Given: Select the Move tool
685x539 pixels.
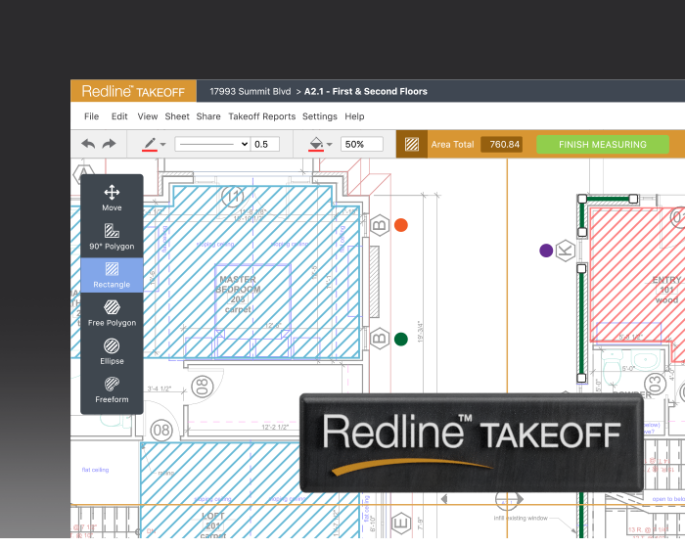Looking at the screenshot, I should pos(112,198).
